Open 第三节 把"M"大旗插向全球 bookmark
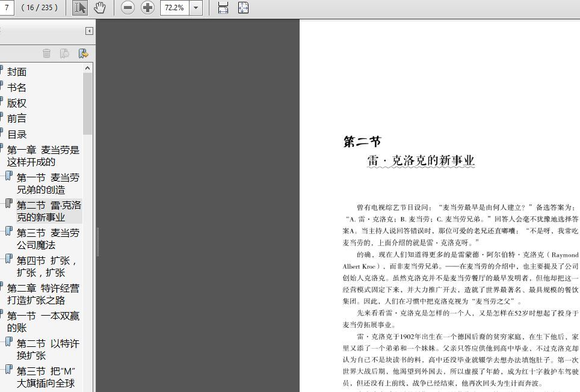This screenshot has height=392, width=580. click(46, 377)
